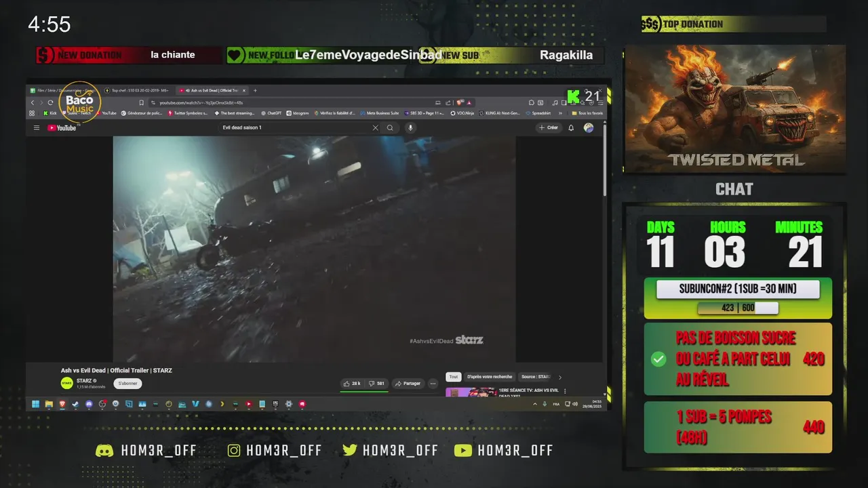Subscribe with the S'abonner button
The width and height of the screenshot is (868, 488).
click(127, 384)
